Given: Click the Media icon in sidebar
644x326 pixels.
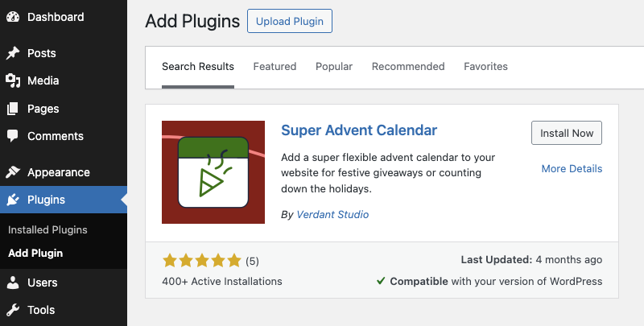Looking at the screenshot, I should [x=13, y=80].
